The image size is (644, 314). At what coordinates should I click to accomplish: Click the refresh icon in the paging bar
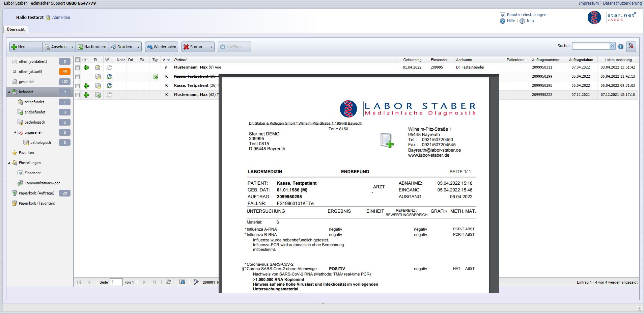(168, 282)
